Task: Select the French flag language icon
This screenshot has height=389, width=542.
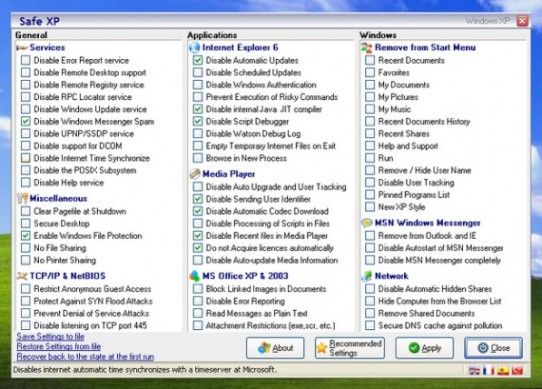Action: (x=488, y=371)
